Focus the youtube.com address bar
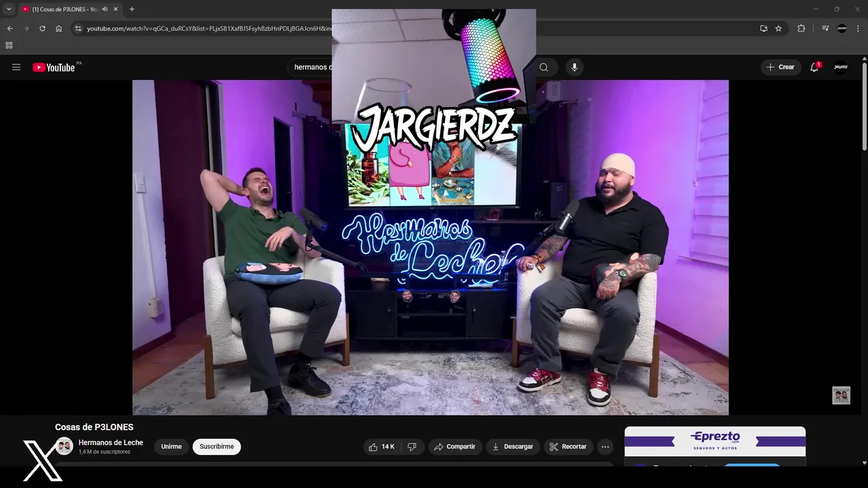The height and width of the screenshot is (488, 868). (208, 28)
